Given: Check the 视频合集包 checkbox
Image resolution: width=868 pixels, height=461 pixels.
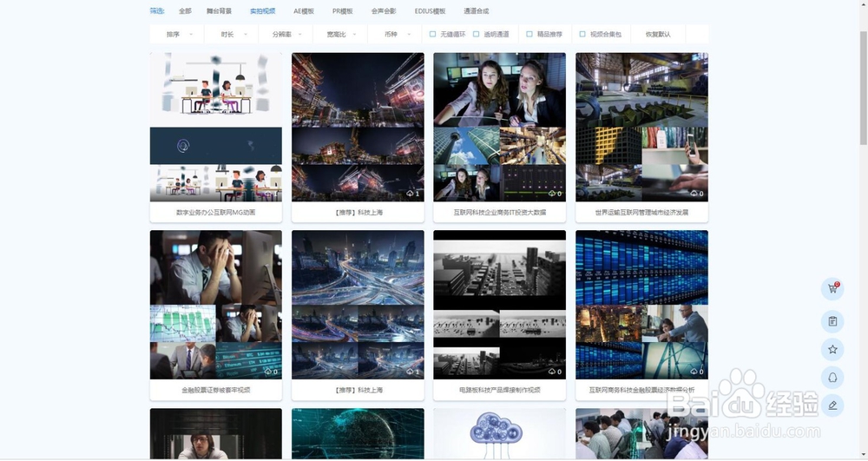Looking at the screenshot, I should click(x=582, y=35).
